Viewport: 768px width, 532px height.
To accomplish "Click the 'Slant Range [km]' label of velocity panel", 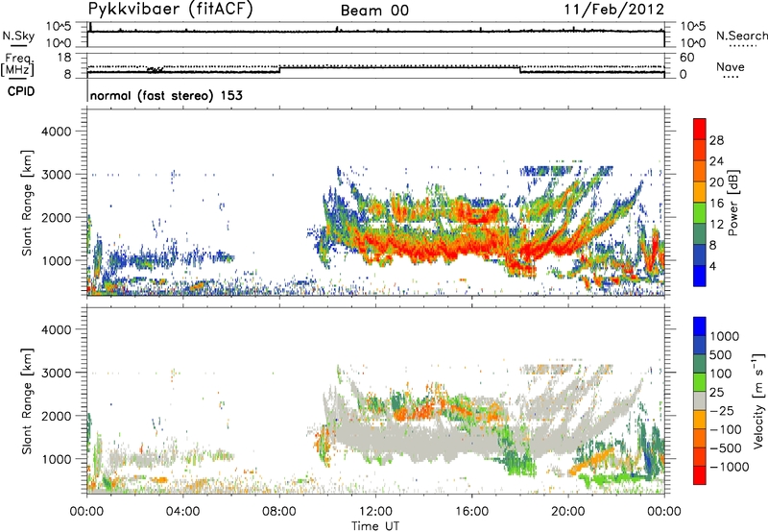I will coord(27,401).
